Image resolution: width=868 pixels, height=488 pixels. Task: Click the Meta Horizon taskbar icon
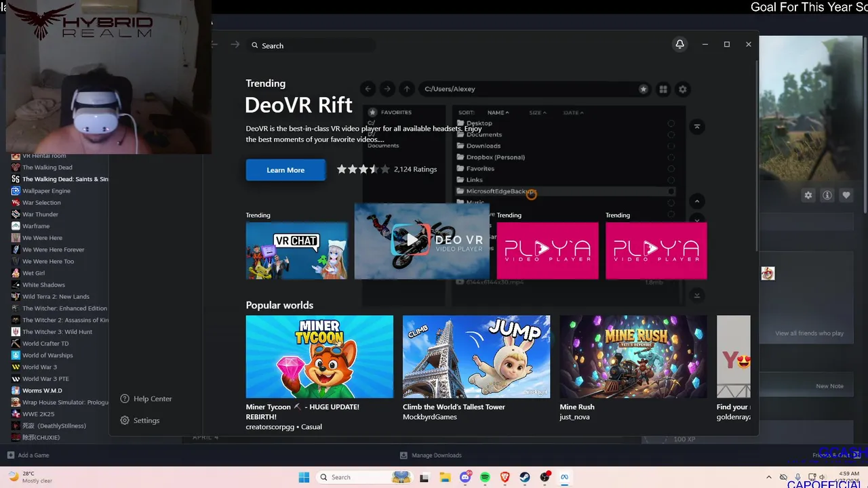point(564,477)
